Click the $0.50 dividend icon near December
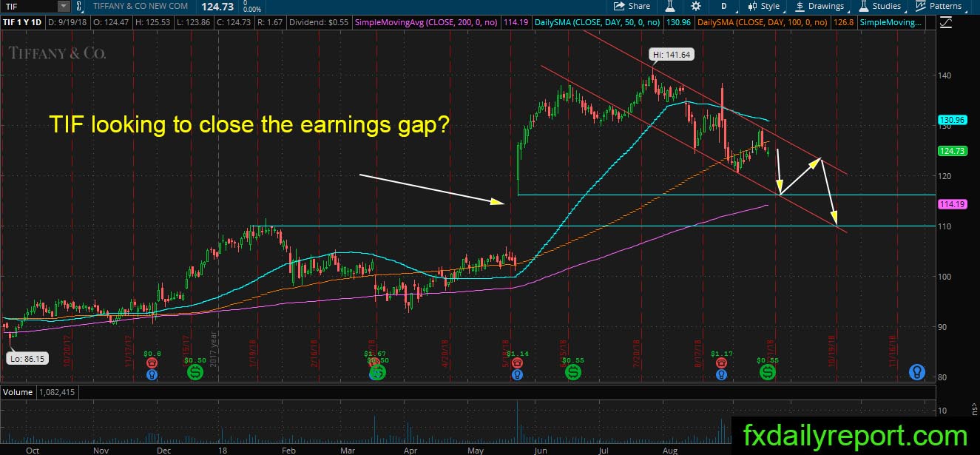The height and width of the screenshot is (455, 980). tap(195, 371)
